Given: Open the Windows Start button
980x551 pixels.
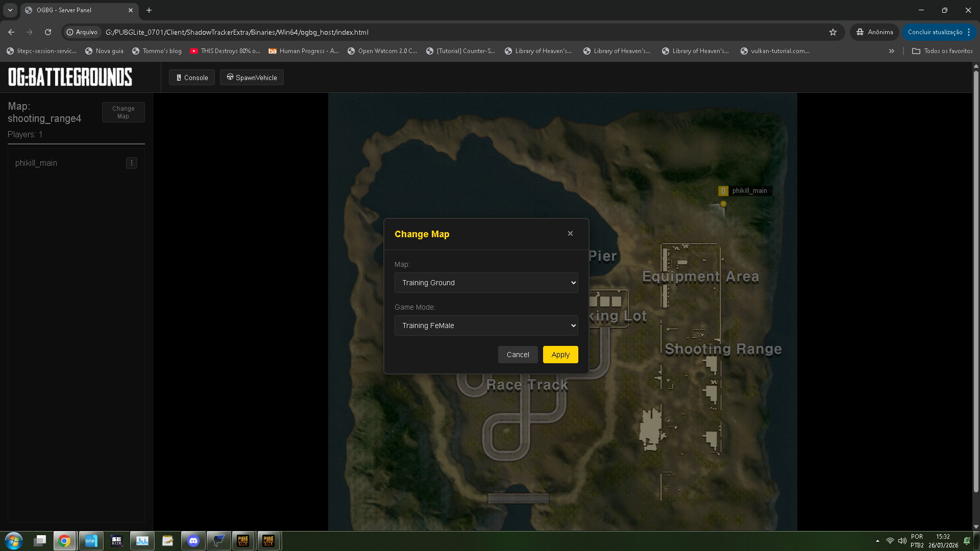Looking at the screenshot, I should 14,541.
